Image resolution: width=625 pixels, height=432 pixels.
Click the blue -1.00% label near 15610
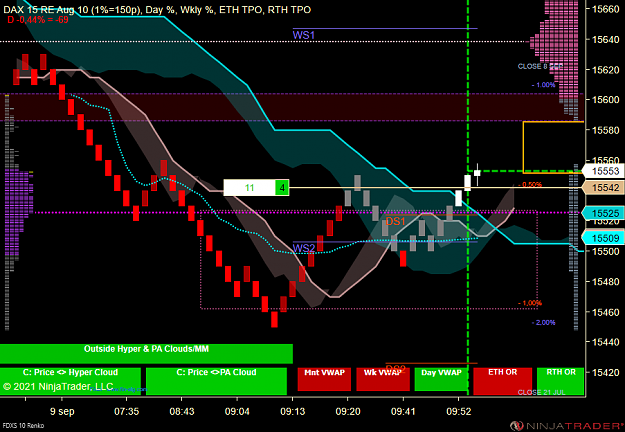coord(543,85)
